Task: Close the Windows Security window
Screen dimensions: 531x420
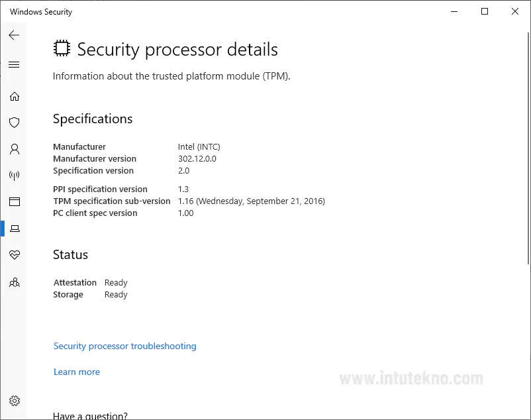Action: (x=515, y=11)
